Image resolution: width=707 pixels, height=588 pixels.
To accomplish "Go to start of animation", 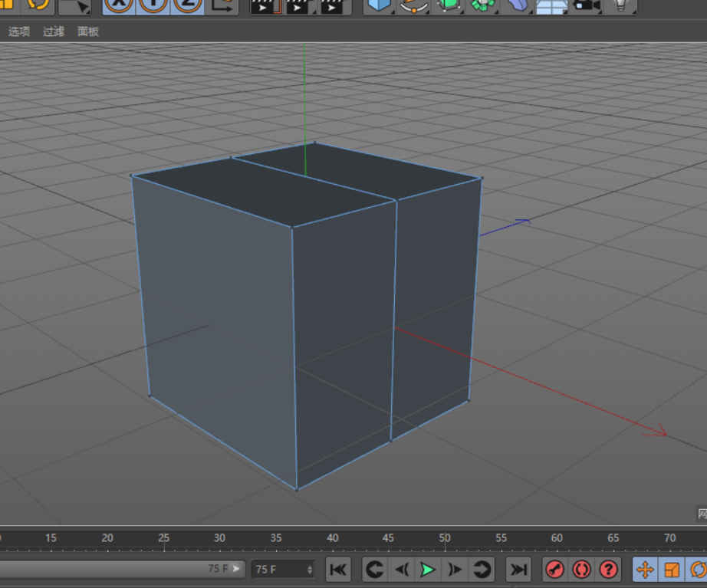I will tap(338, 570).
